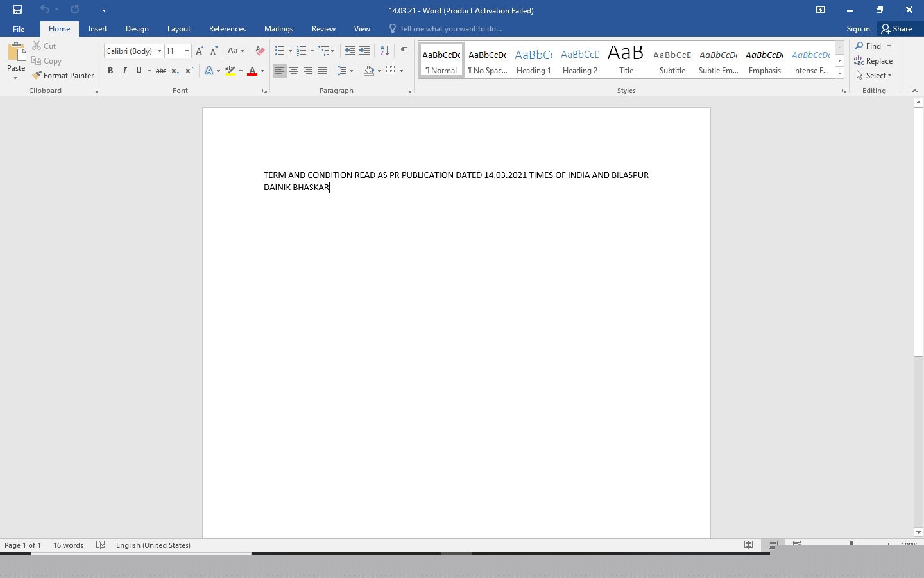Switch to the Insert tab
The image size is (924, 578).
98,29
